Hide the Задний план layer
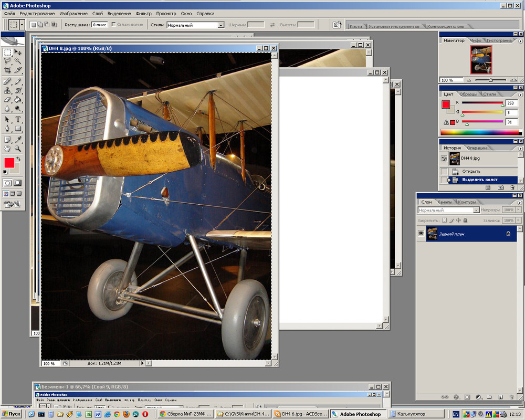Viewport: 525px width, 420px height. [x=421, y=234]
